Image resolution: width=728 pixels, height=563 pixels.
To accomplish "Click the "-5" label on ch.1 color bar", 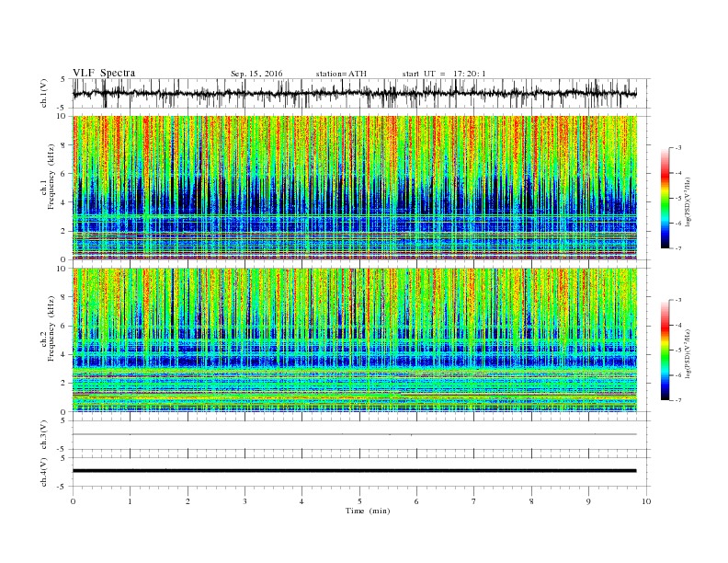I will pos(678,198).
